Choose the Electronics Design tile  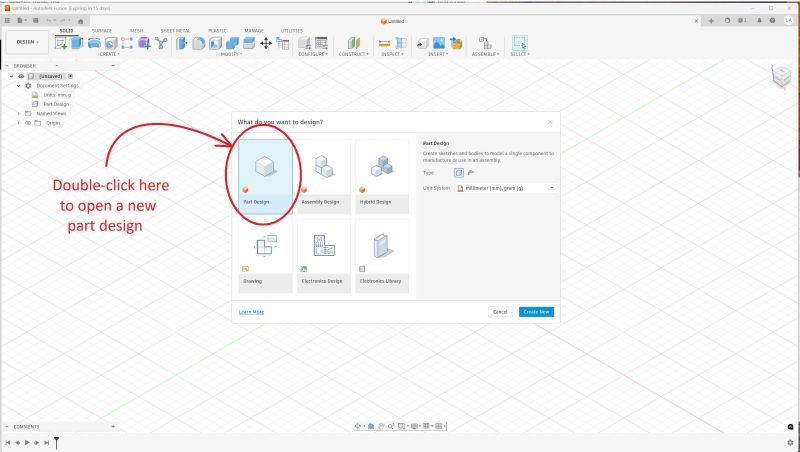324,257
